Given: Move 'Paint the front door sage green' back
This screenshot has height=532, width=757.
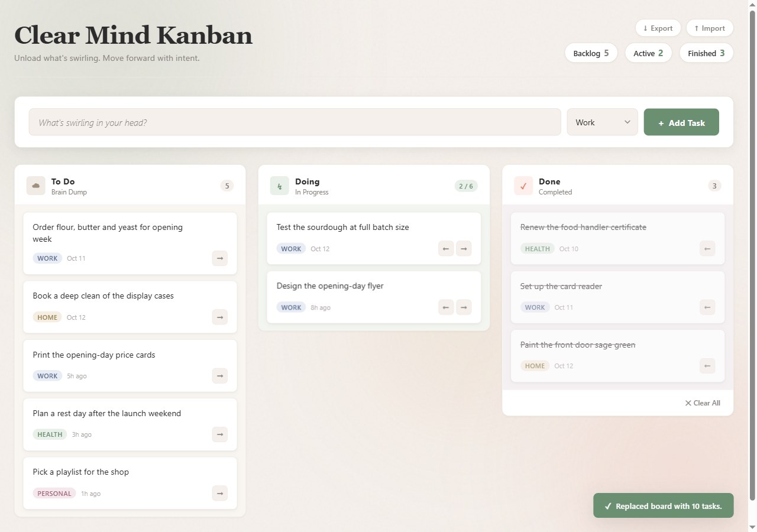Looking at the screenshot, I should point(707,366).
